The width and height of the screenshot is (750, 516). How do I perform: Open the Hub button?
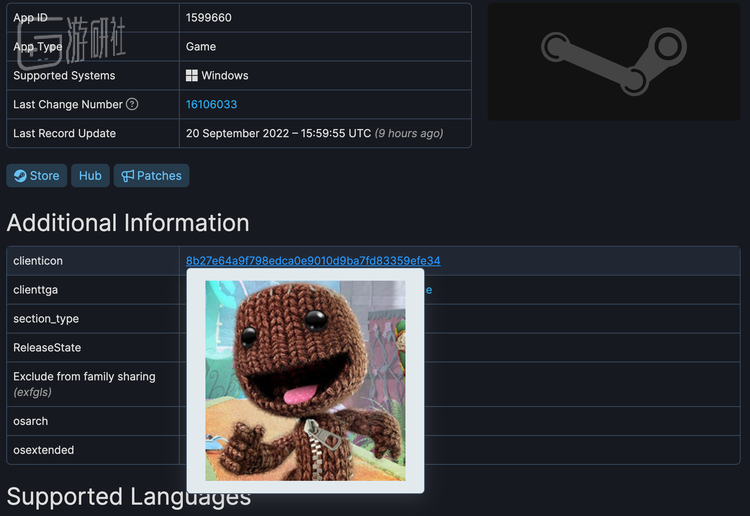(x=90, y=176)
